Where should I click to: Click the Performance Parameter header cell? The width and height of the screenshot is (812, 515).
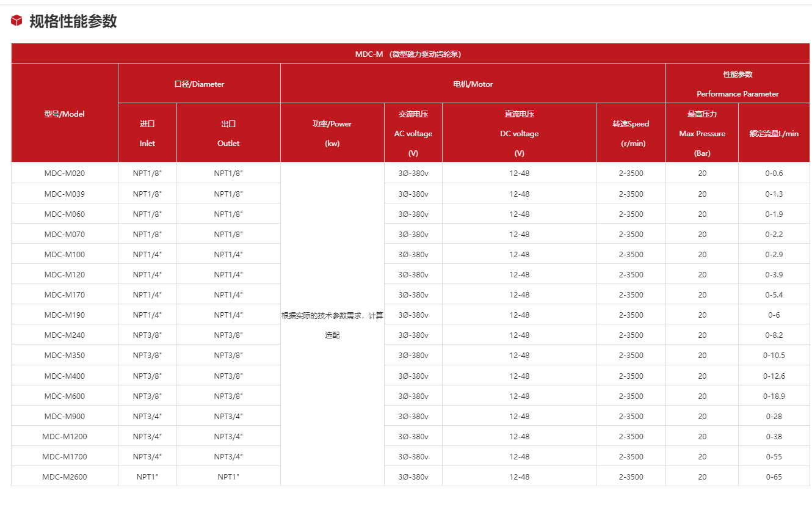pyautogui.click(x=738, y=84)
